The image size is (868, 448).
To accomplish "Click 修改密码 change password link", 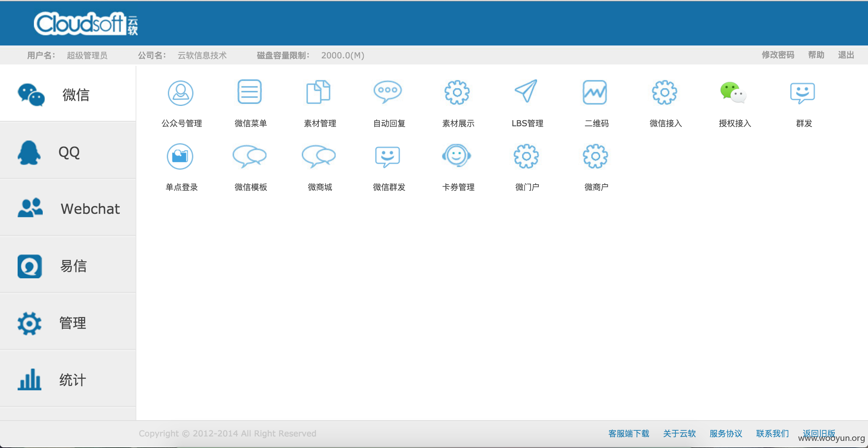I will pos(778,55).
